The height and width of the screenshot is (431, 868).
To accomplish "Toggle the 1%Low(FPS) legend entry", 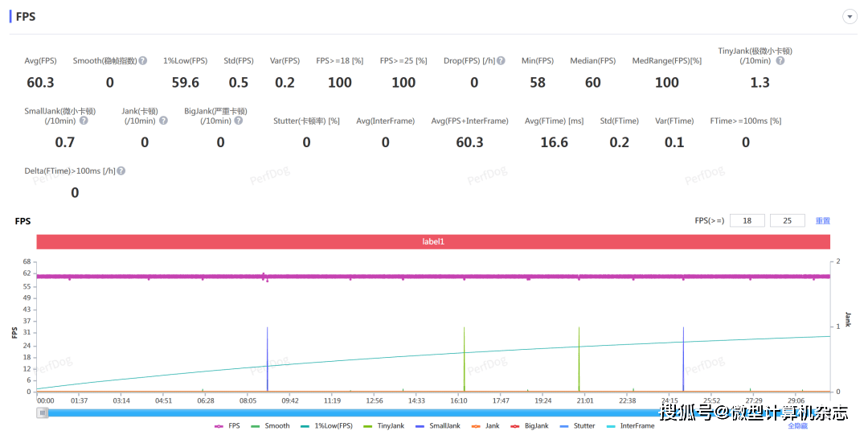I will pos(326,425).
